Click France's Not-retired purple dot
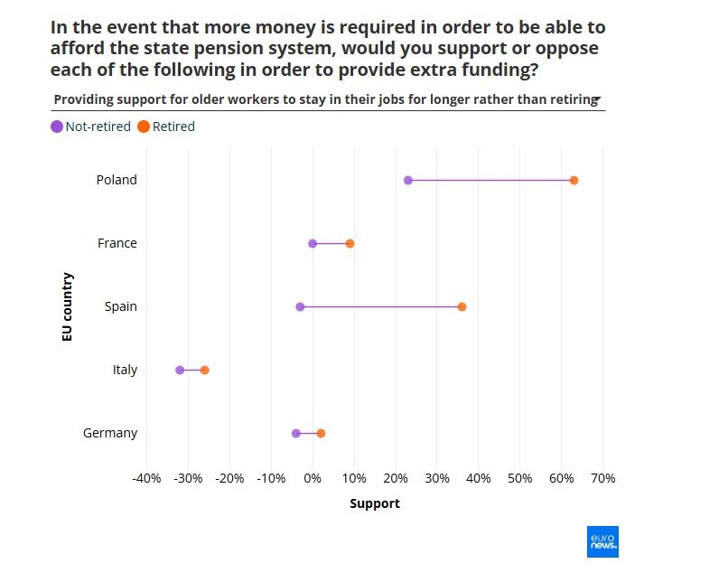 313,244
